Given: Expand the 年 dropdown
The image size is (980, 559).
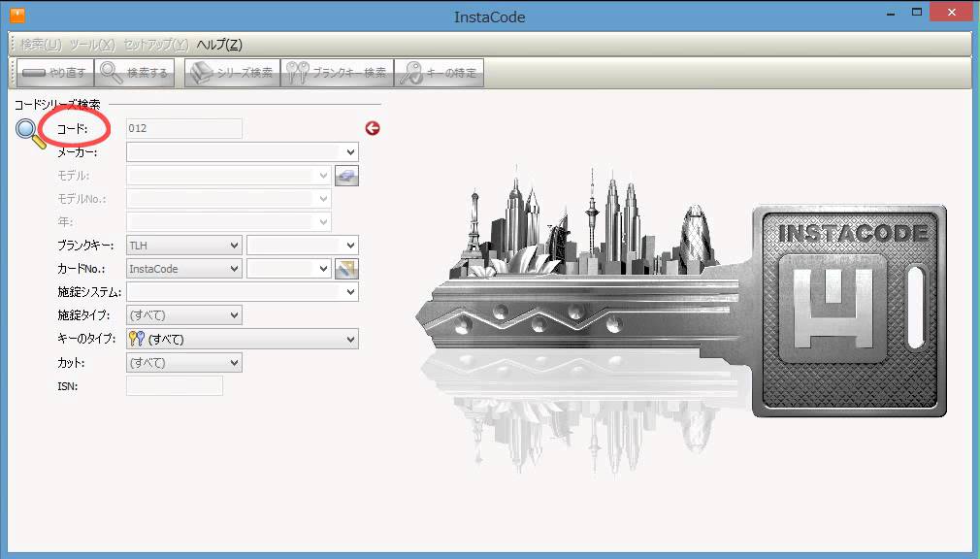Looking at the screenshot, I should point(323,222).
